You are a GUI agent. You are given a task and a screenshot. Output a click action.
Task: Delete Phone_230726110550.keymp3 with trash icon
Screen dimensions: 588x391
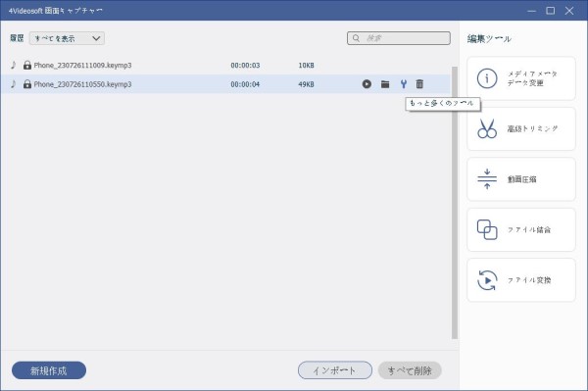point(419,84)
